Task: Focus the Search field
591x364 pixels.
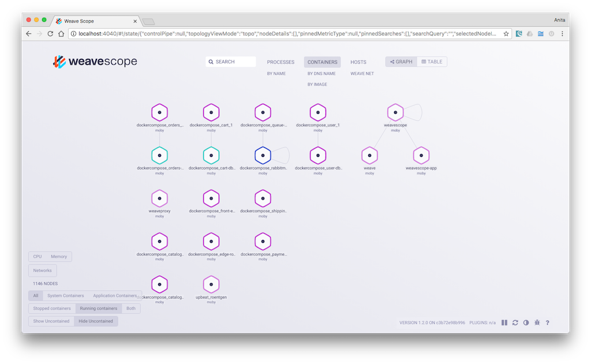Action: point(231,62)
